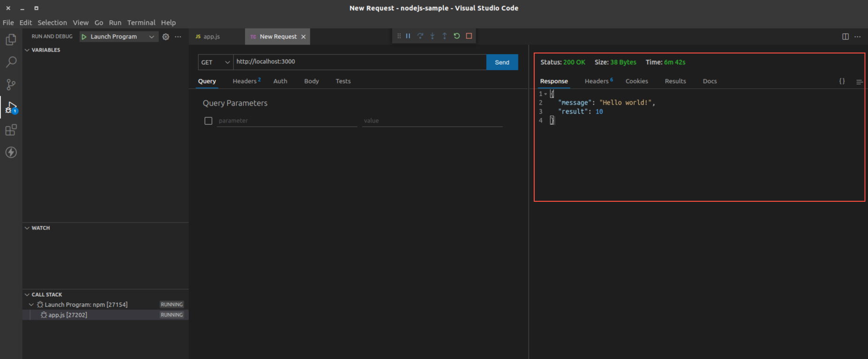Image resolution: width=868 pixels, height=359 pixels.
Task: Fold the JSON at line 1
Action: (x=546, y=94)
